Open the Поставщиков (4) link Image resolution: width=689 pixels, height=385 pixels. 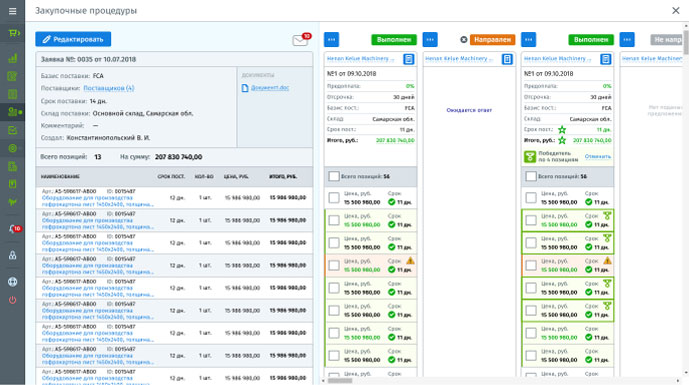[x=109, y=88]
